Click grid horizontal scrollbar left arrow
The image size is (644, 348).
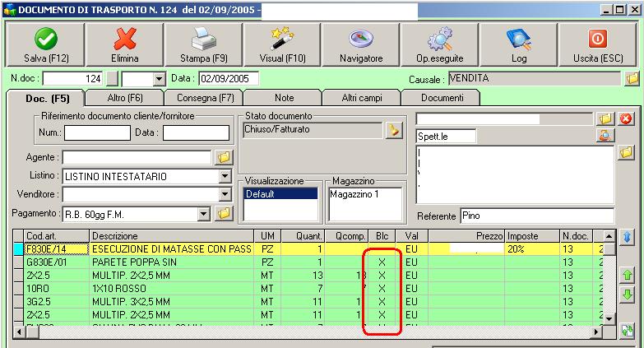[x=19, y=332]
